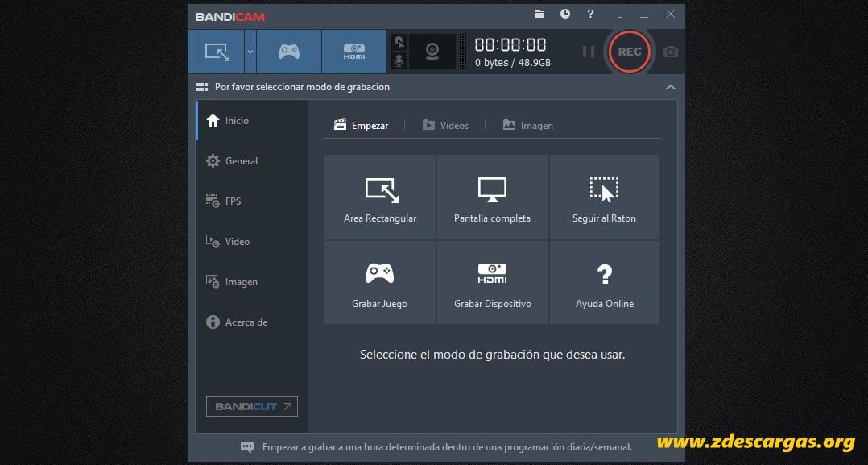Open the output folder icon

pos(539,14)
